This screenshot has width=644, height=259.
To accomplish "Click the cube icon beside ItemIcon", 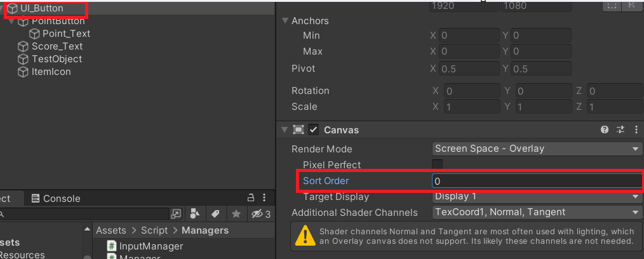I will pos(23,72).
